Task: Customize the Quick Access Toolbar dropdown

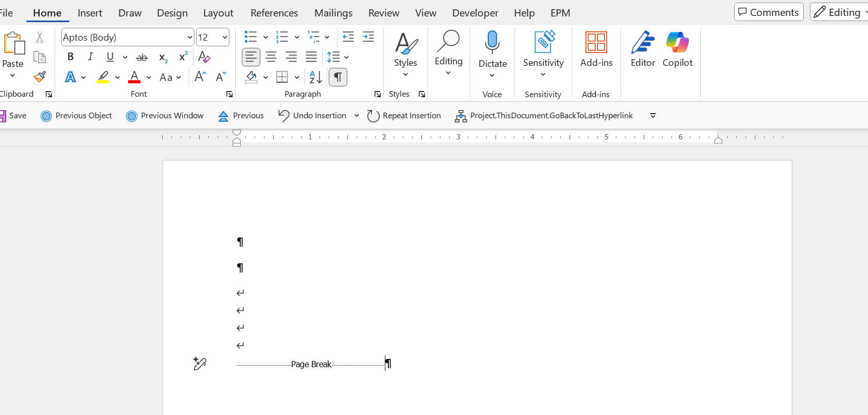Action: click(x=653, y=116)
